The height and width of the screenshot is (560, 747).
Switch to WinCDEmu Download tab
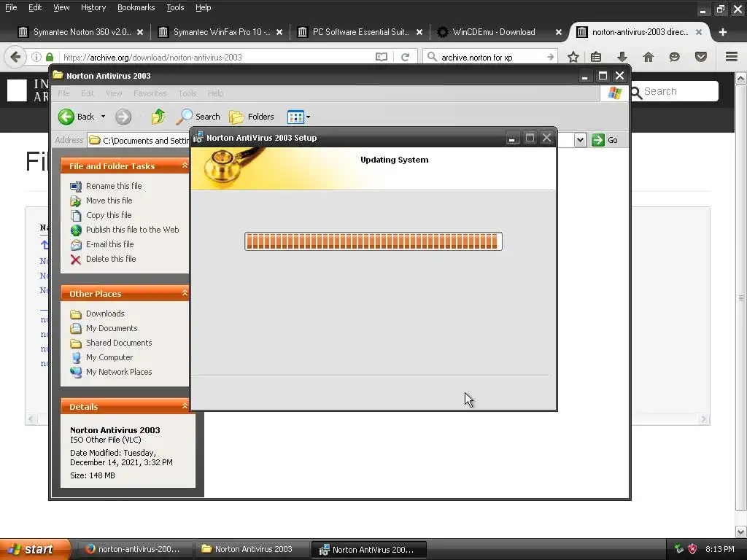pyautogui.click(x=500, y=32)
